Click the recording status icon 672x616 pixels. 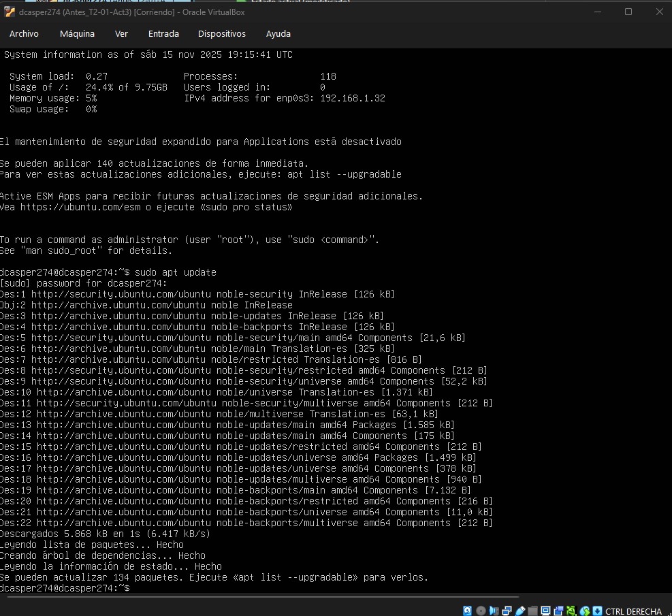(559, 611)
